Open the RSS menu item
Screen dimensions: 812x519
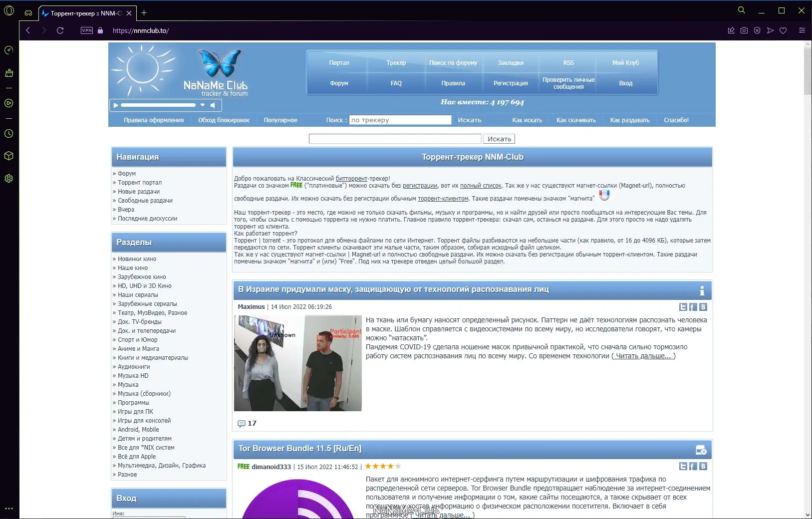coord(568,63)
